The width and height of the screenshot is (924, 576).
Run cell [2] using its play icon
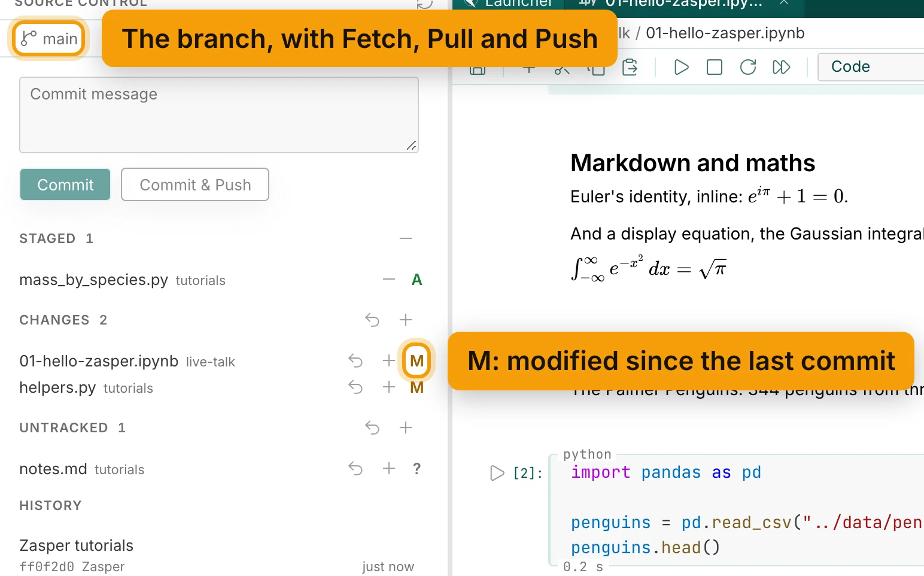tap(497, 473)
